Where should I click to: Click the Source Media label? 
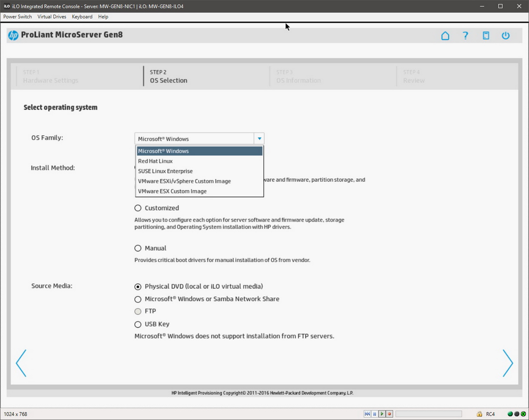(x=51, y=286)
